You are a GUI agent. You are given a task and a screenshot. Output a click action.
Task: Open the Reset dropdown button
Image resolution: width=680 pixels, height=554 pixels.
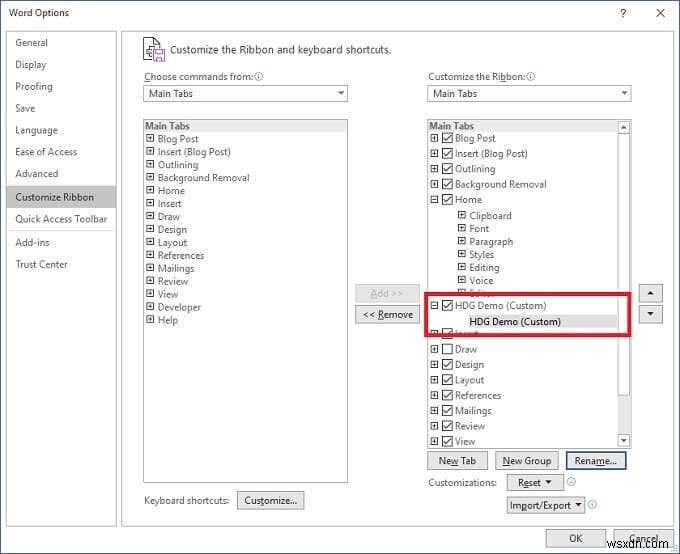[535, 482]
